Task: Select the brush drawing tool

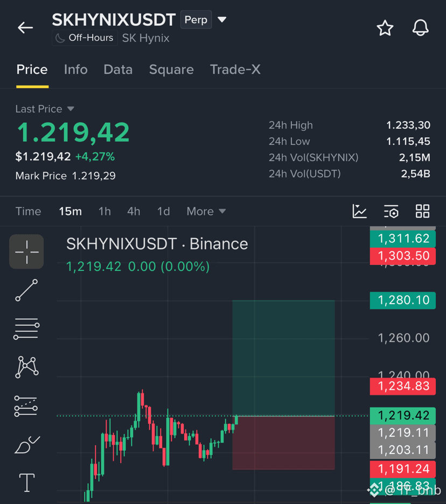Action: (27, 445)
